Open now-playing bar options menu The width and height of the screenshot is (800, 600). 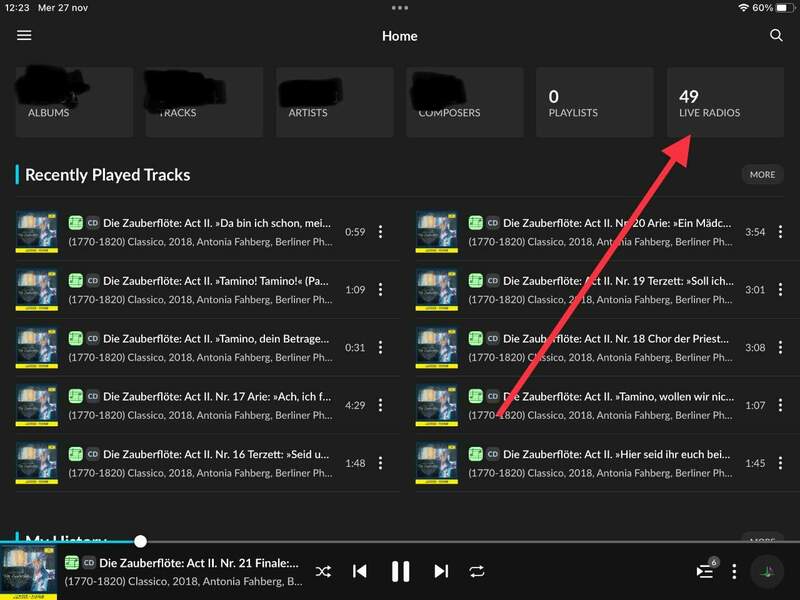tap(734, 571)
